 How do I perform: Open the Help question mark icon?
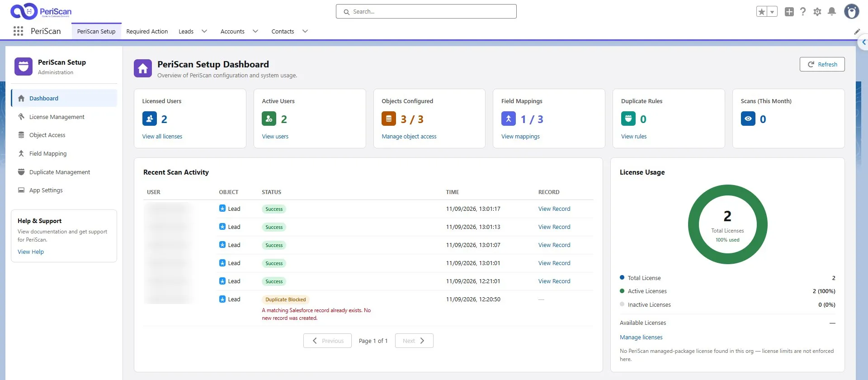803,12
